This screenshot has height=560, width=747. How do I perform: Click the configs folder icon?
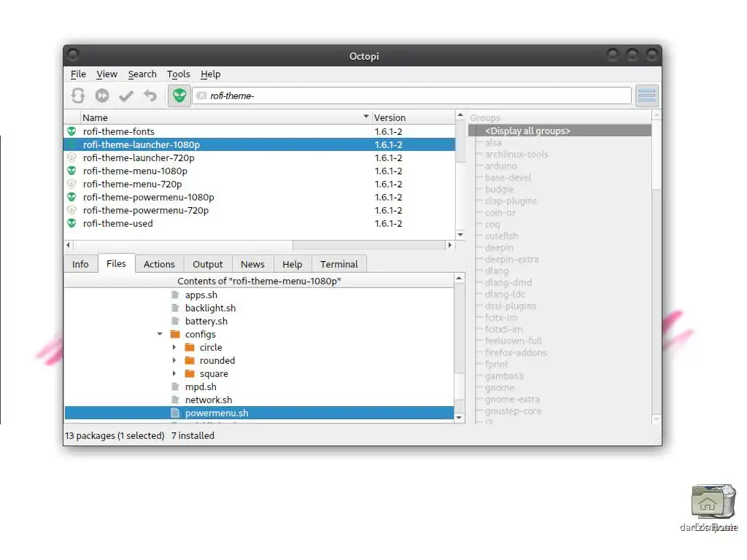(x=175, y=334)
